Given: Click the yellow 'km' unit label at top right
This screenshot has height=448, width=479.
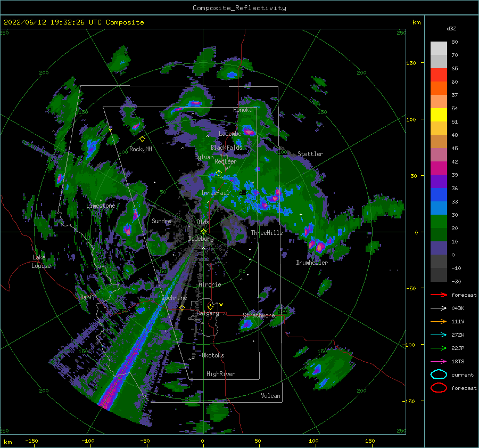Looking at the screenshot, I should [416, 22].
